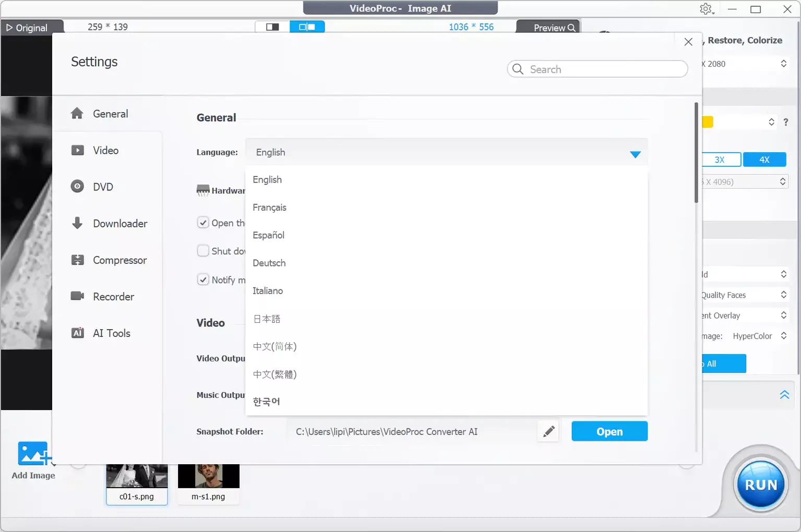Click the Original play toggle

click(x=27, y=28)
